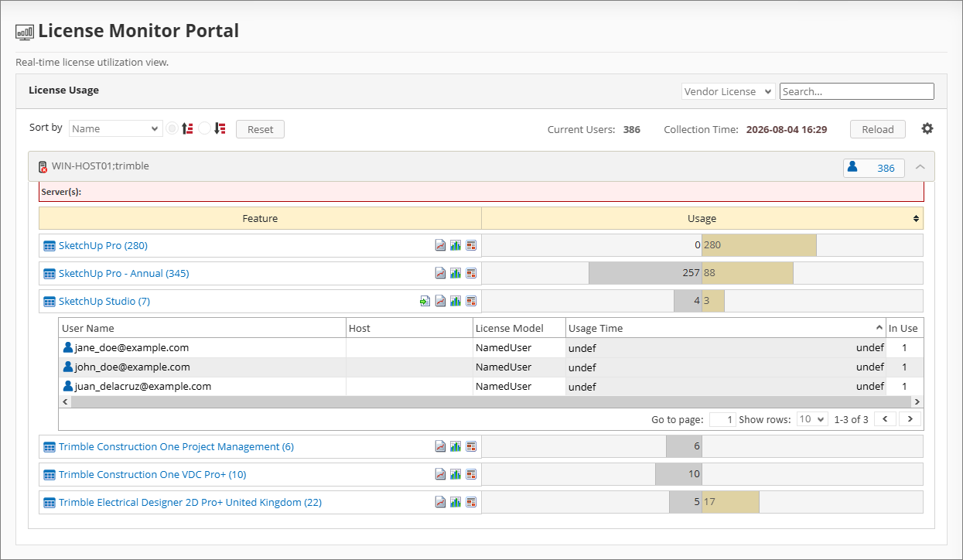Open bar chart for SketchUp Pro - Annual
Viewport: 963px width, 560px height.
(x=456, y=274)
